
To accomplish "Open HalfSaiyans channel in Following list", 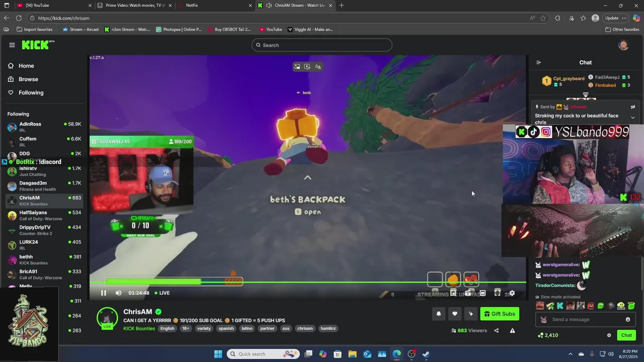I will tap(44, 215).
